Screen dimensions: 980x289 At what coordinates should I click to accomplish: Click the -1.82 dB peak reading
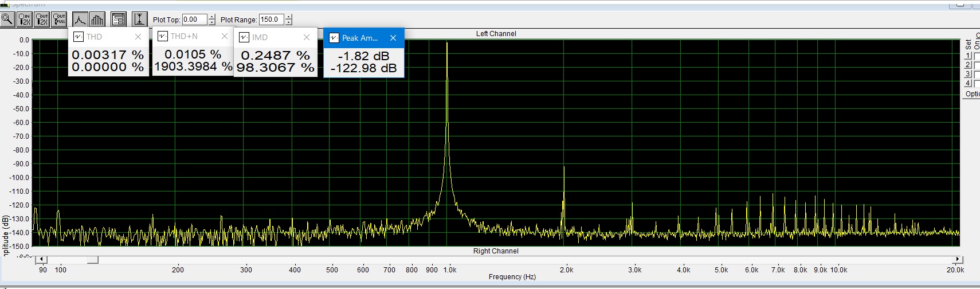click(x=364, y=56)
